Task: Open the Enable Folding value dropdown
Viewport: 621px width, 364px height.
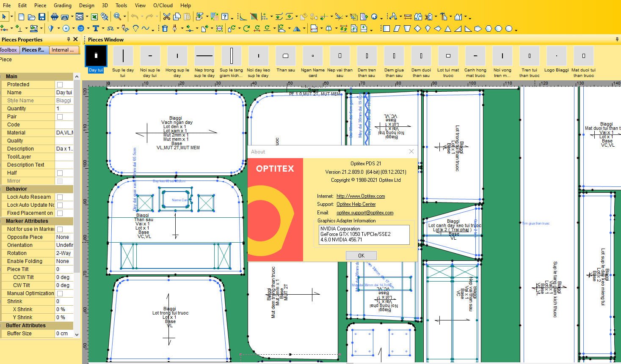Action: point(64,261)
